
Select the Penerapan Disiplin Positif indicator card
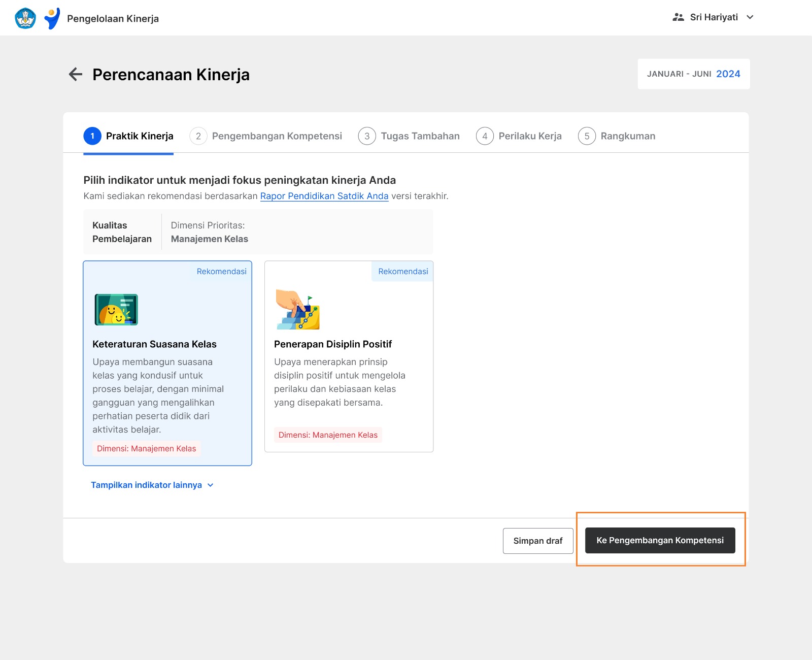tap(349, 356)
